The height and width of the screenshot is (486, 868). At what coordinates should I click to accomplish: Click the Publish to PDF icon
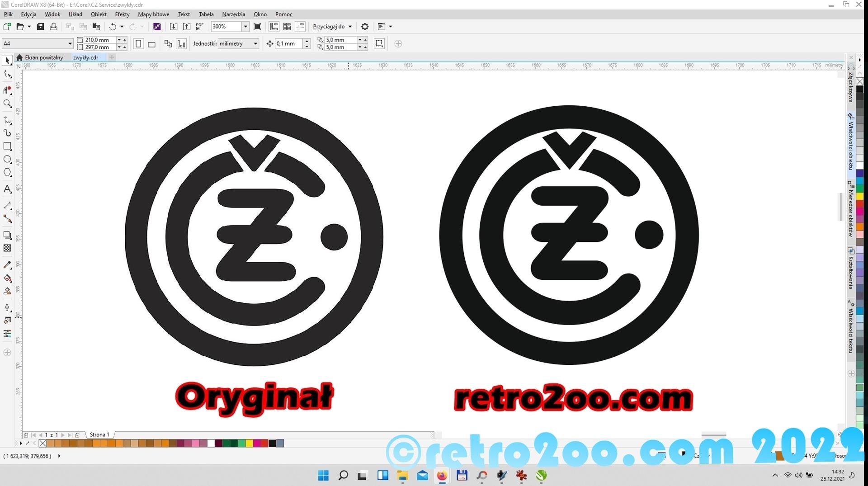(199, 27)
